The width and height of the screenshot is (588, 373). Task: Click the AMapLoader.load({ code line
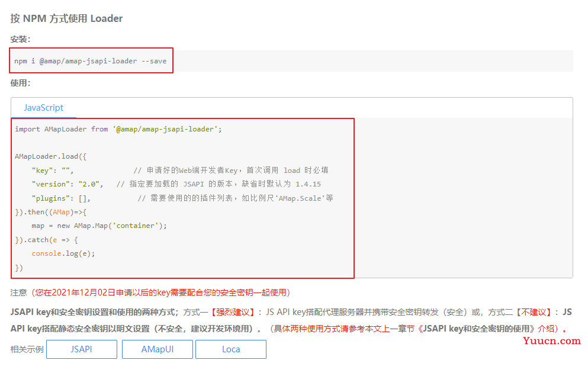[x=50, y=156]
